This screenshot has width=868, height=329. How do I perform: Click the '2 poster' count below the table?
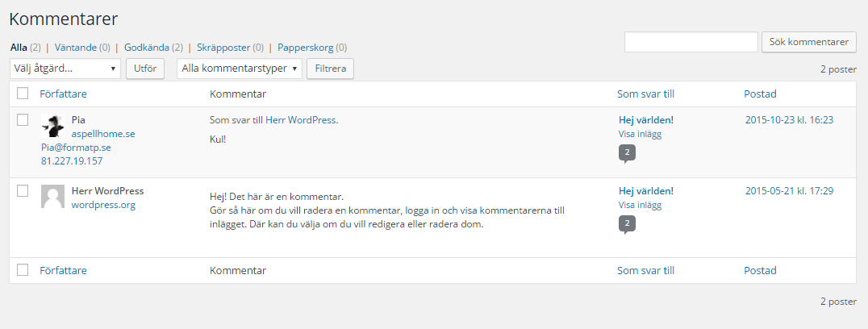point(838,302)
